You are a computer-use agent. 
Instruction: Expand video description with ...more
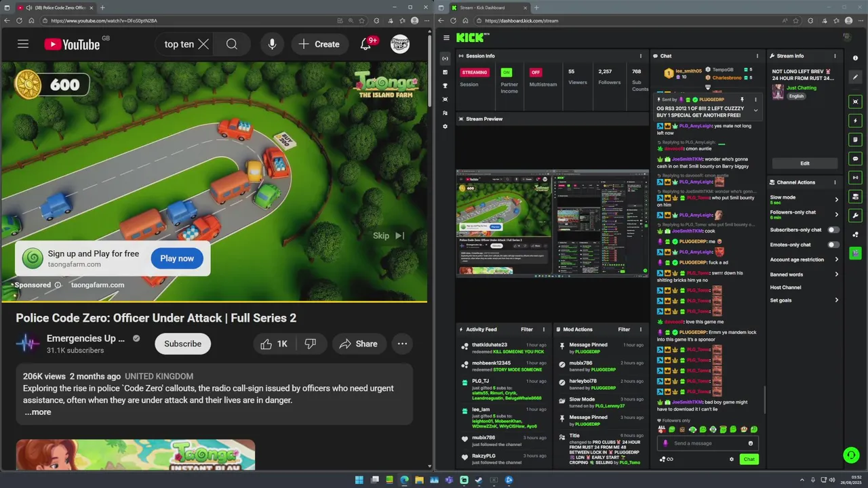coord(38,412)
